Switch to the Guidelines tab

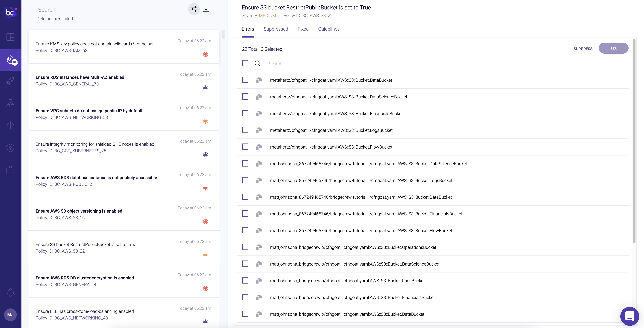click(x=329, y=29)
